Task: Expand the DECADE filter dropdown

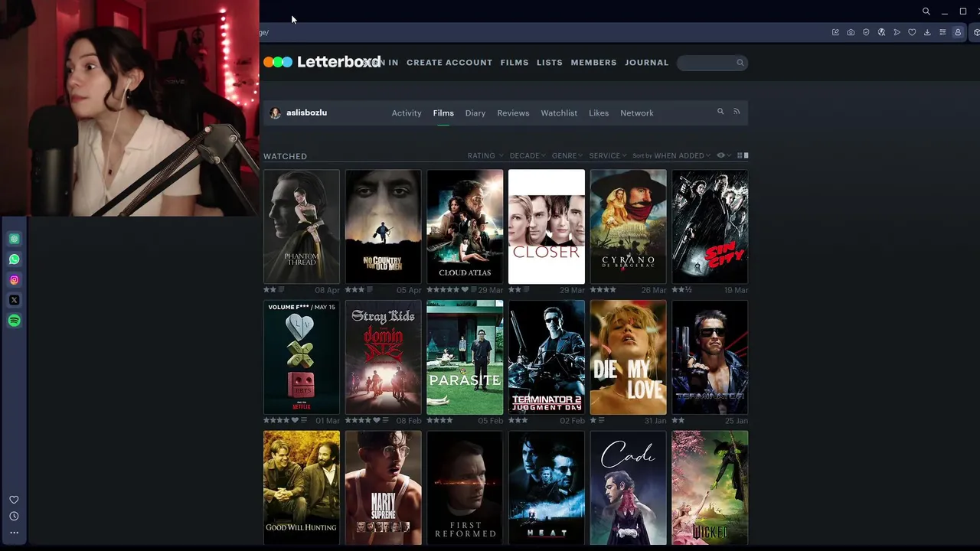Action: 528,155
